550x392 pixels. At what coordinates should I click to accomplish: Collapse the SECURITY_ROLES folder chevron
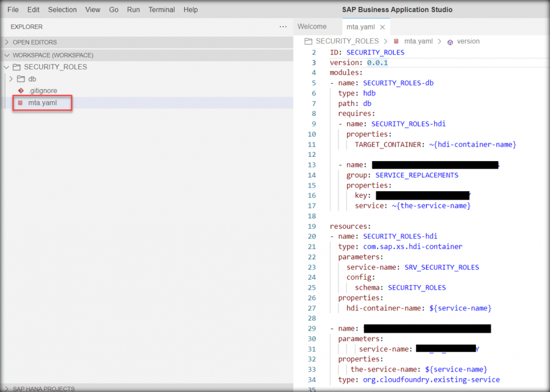(x=6, y=67)
